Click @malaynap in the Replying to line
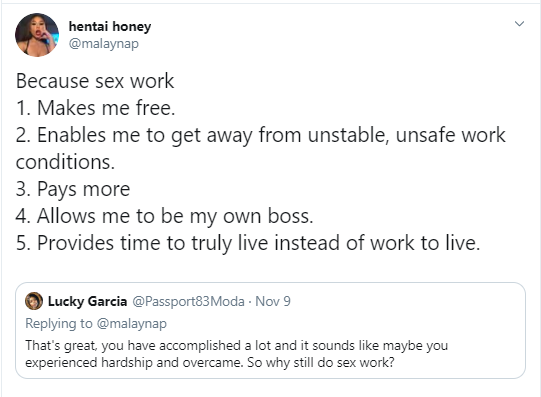Viewport: 541px width, 397px height. tap(132, 324)
